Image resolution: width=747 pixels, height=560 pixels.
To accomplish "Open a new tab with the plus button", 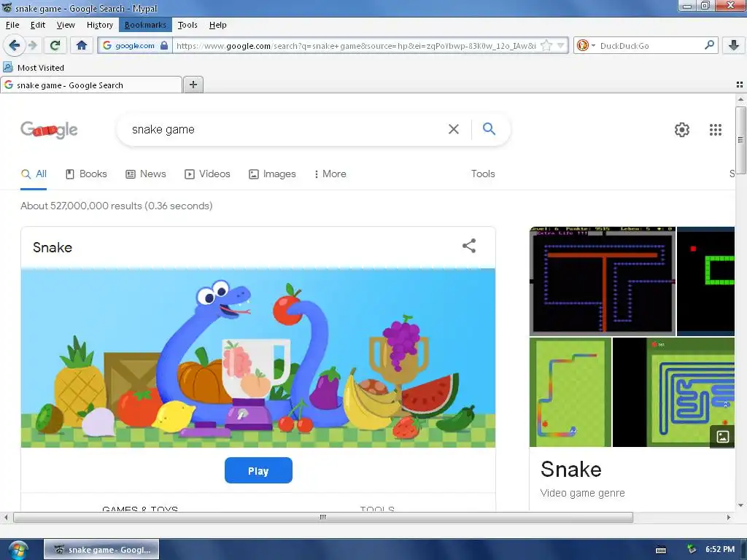I will [193, 85].
